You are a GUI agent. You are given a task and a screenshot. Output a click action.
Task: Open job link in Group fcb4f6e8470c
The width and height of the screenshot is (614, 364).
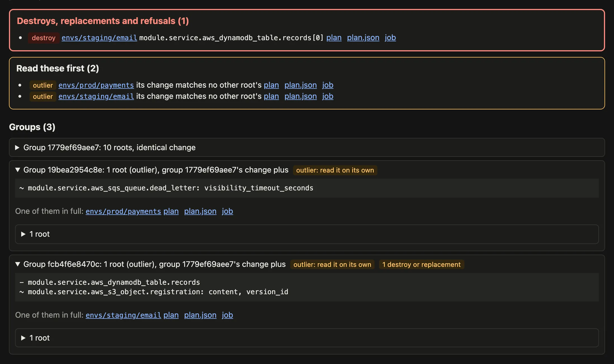click(x=227, y=315)
